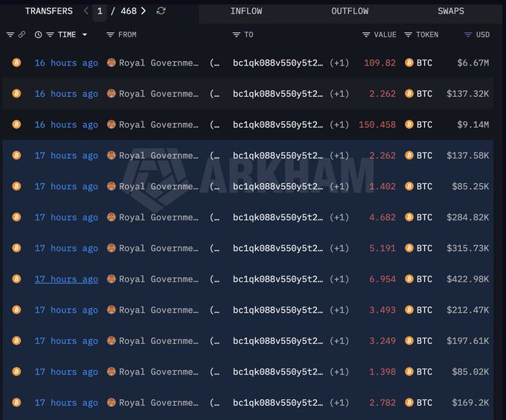Open the '17 hours ago' link for 6.954 BTC

click(66, 279)
